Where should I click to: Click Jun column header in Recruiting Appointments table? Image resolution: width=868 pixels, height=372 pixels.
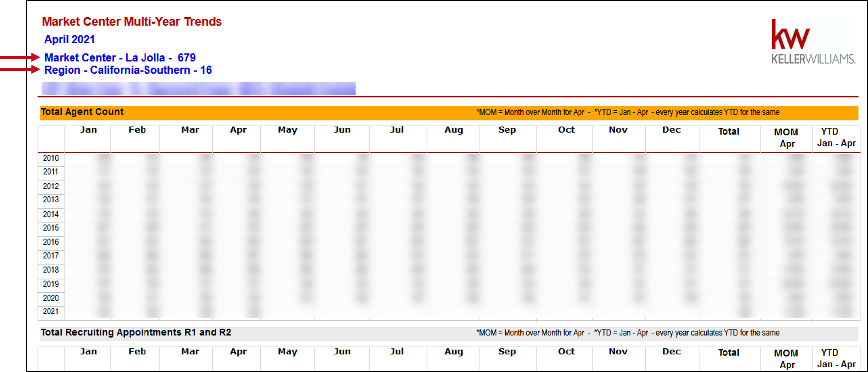(x=342, y=352)
